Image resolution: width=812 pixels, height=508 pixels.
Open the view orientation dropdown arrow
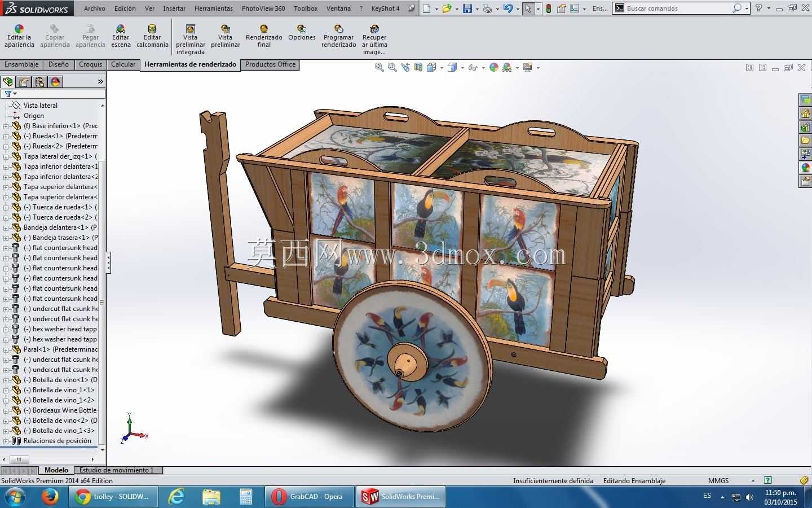point(442,68)
